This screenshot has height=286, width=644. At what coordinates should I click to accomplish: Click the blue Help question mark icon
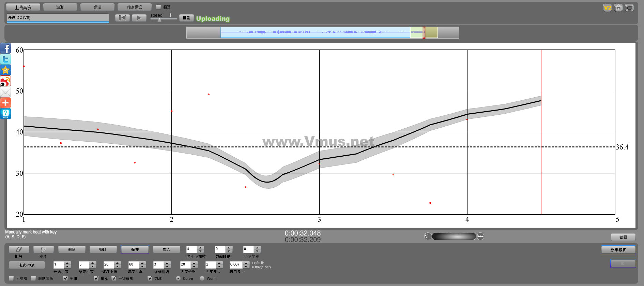[5, 114]
